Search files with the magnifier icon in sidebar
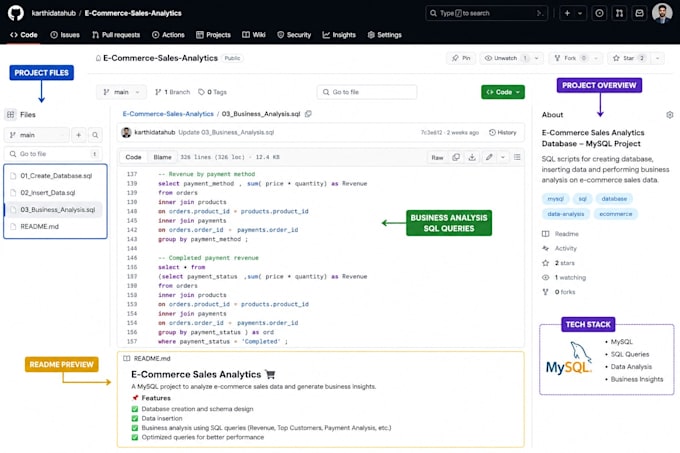 95,135
